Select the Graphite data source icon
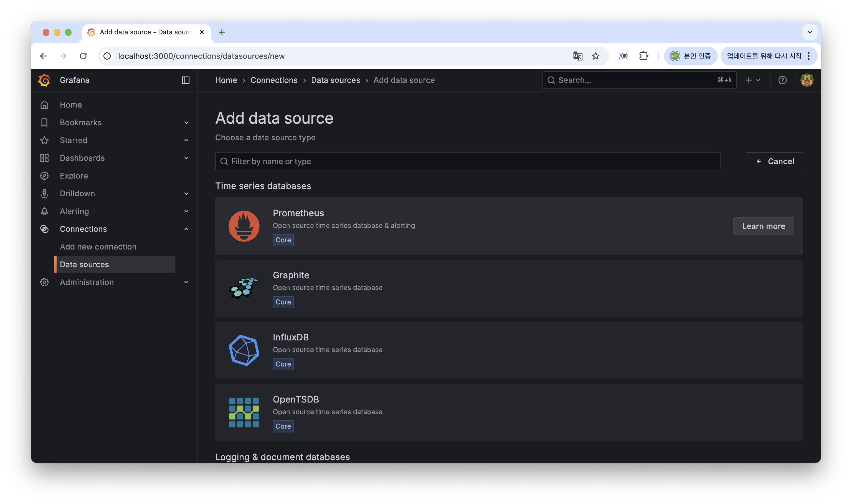 [244, 288]
